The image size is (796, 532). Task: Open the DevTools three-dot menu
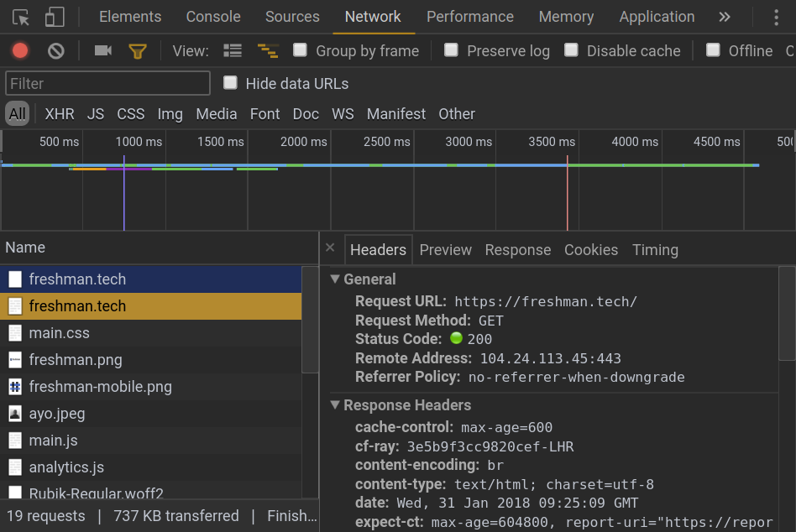pos(776,18)
